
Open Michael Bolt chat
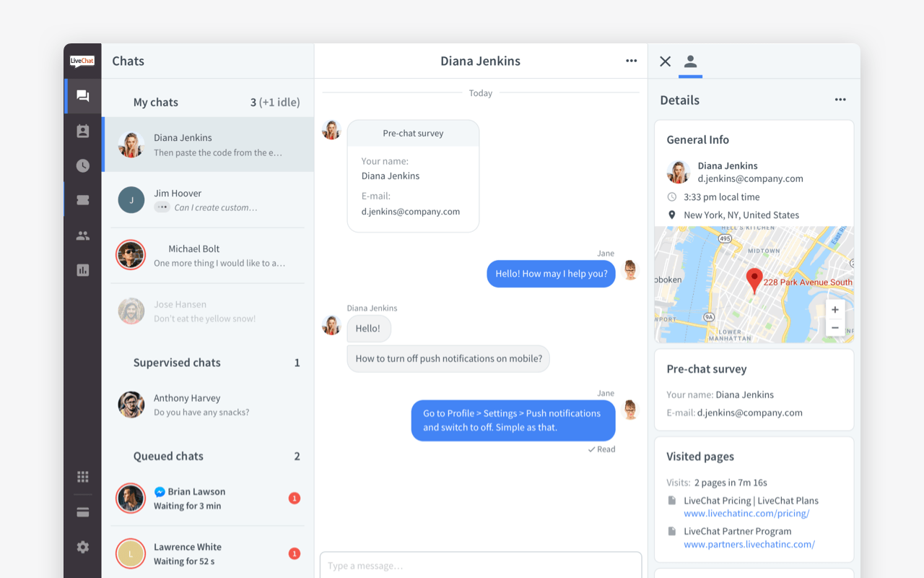[208, 256]
